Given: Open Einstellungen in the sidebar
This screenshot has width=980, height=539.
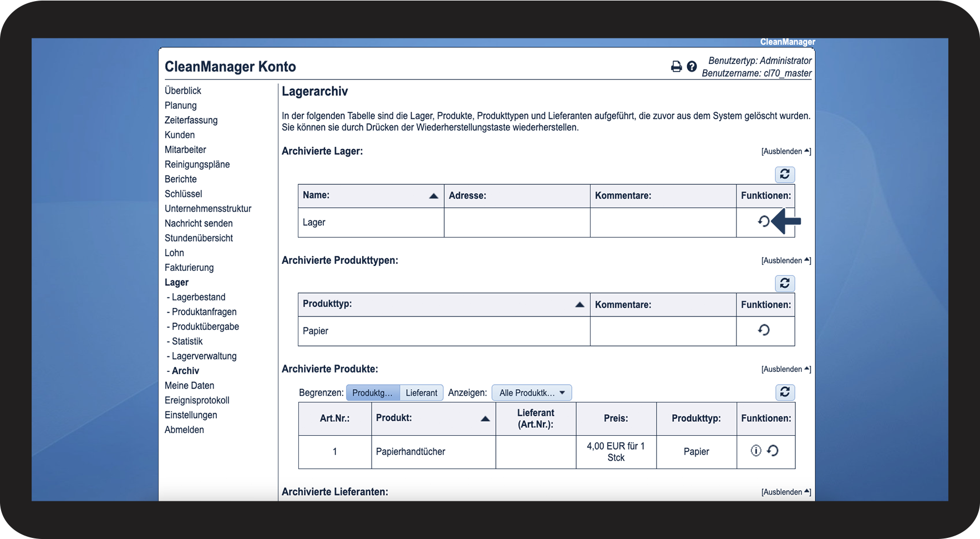Looking at the screenshot, I should click(x=191, y=415).
